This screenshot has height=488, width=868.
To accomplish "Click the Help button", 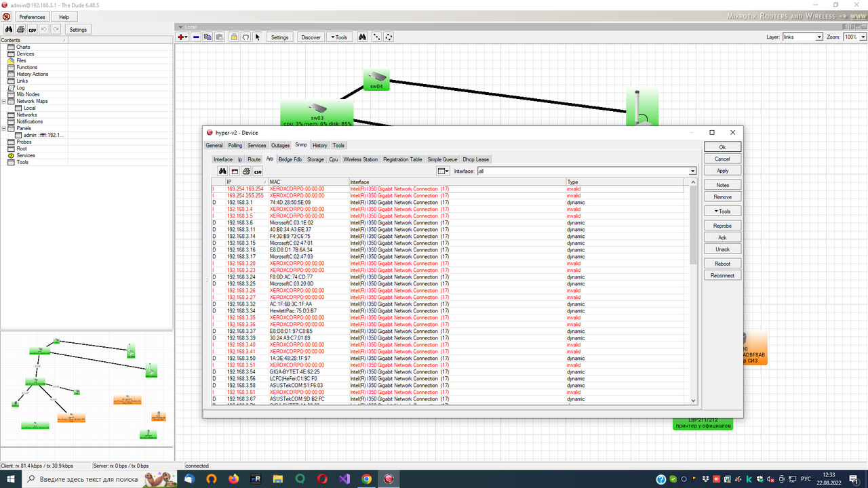I will 64,17.
